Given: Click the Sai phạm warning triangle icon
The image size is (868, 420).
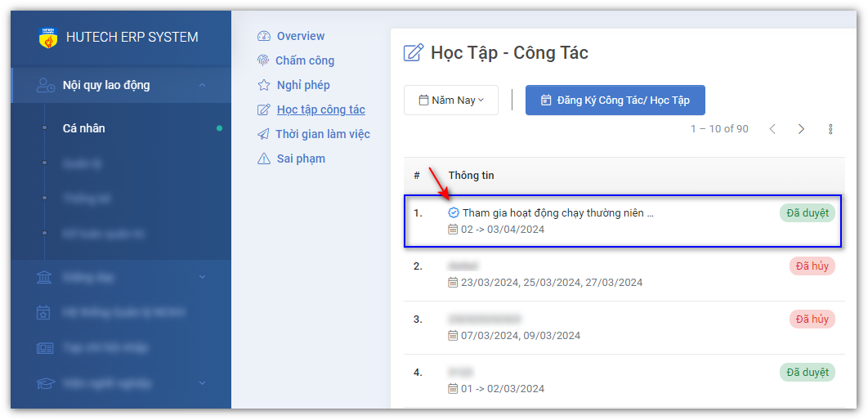Looking at the screenshot, I should [263, 159].
